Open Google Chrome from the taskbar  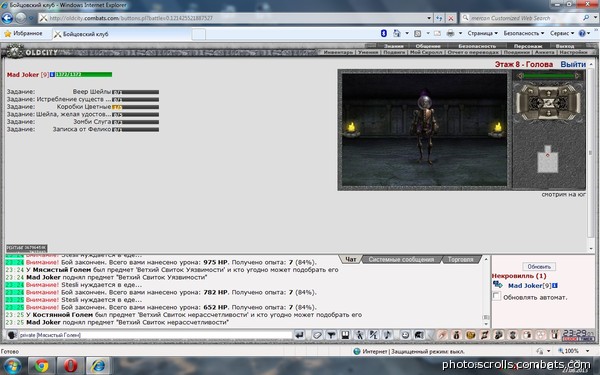point(41,366)
